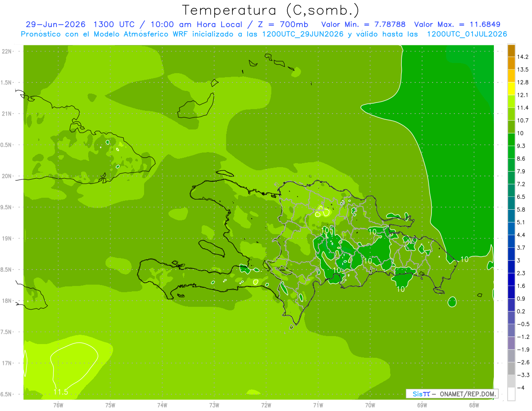Image resolution: width=532 pixels, height=411 pixels.
Task: Click the '68W' longitude label
Action: (474, 405)
